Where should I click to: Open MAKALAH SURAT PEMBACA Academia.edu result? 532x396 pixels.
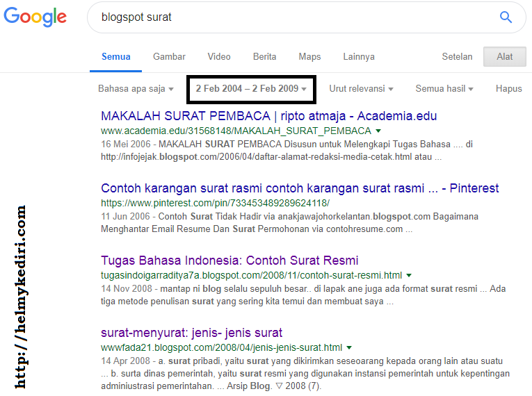coord(268,116)
